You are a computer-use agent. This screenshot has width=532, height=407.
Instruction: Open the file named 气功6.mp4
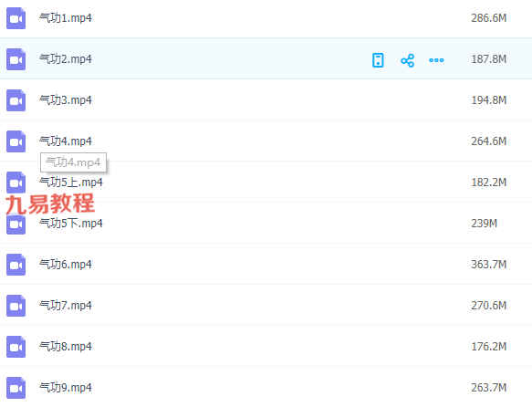point(66,265)
